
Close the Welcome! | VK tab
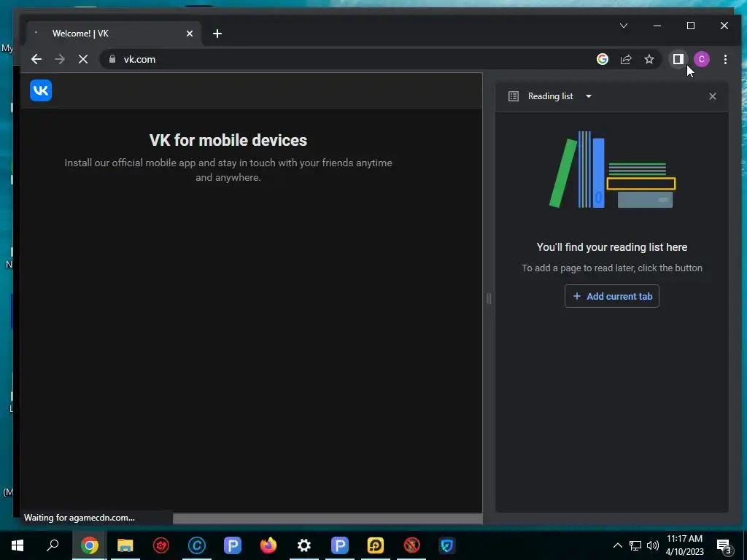190,34
